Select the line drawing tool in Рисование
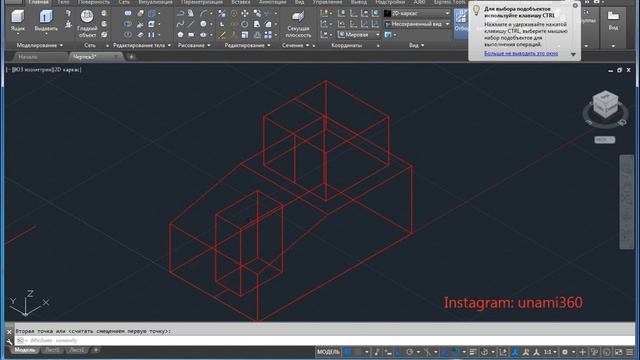The height and width of the screenshot is (360, 640). pos(191,24)
